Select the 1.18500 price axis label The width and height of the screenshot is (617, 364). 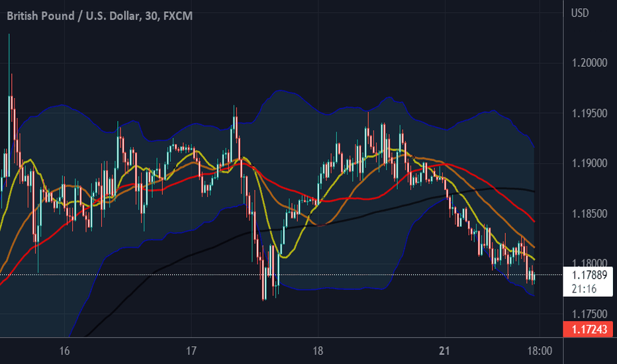(x=589, y=214)
